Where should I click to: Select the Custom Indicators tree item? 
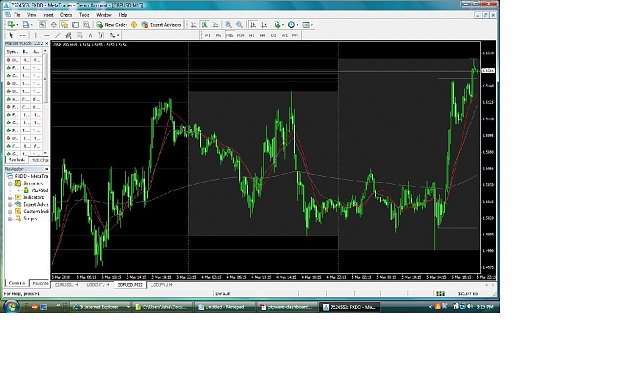pyautogui.click(x=32, y=212)
